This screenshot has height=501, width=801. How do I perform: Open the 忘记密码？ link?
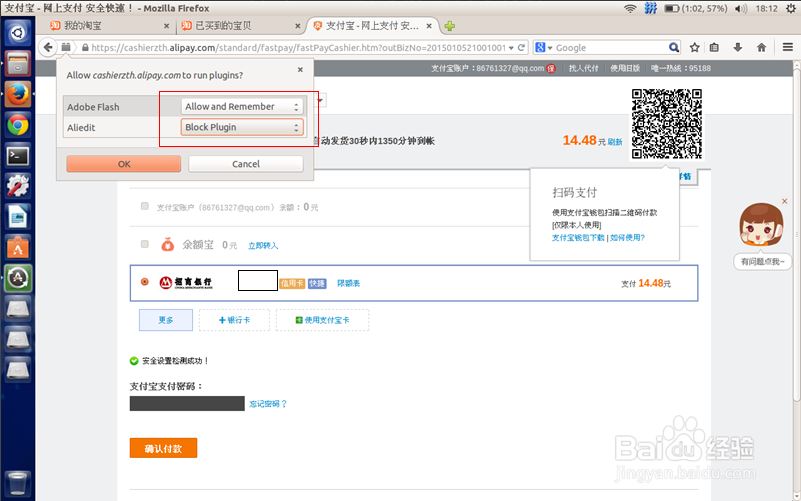(268, 403)
